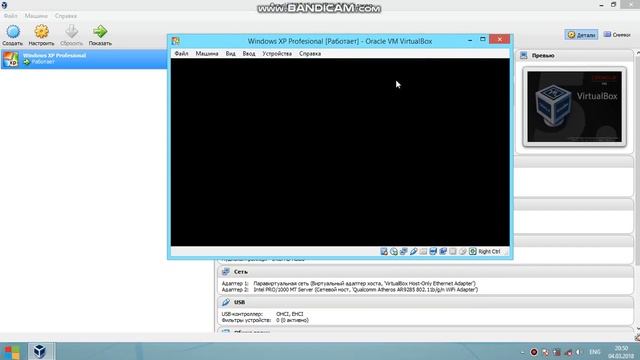Image resolution: width=640 pixels, height=360 pixels.
Task: Minimize the Windows XP VM window
Action: (470, 40)
